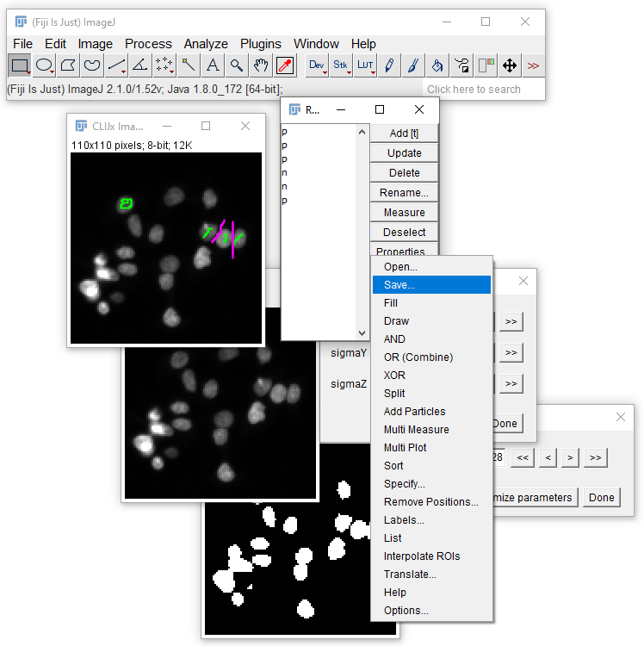Image resolution: width=644 pixels, height=646 pixels.
Task: Choose Draw in the popup menu
Action: [x=431, y=321]
